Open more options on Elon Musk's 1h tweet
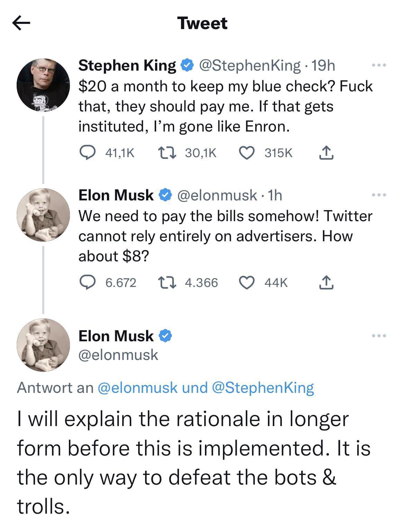Screen dimensions: 405x532 tap(379, 195)
